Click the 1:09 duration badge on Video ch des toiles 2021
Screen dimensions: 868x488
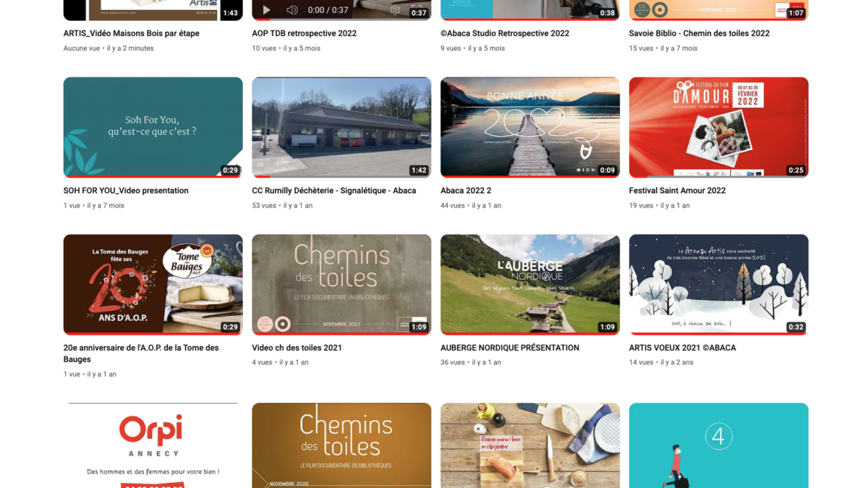coord(419,328)
